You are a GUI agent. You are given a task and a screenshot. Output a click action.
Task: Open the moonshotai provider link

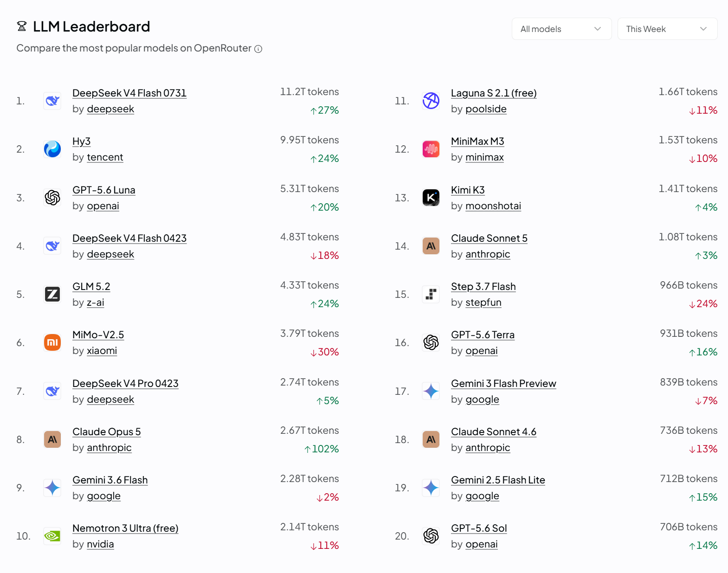tap(493, 206)
